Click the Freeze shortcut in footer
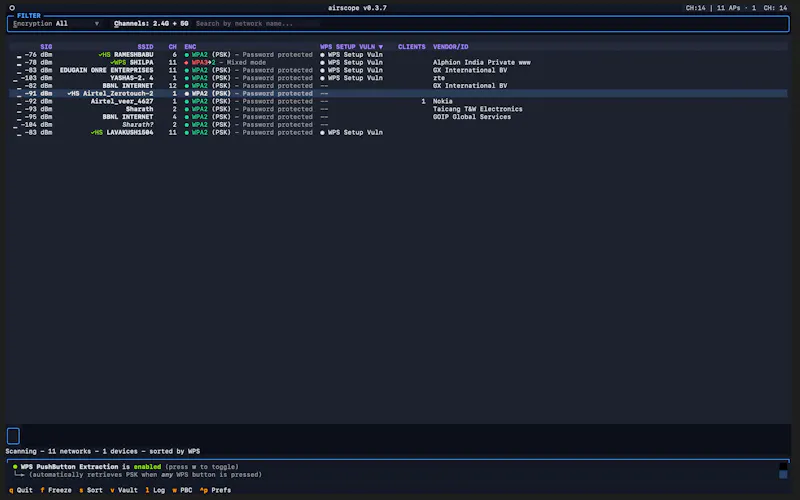This screenshot has width=800, height=500. point(56,490)
